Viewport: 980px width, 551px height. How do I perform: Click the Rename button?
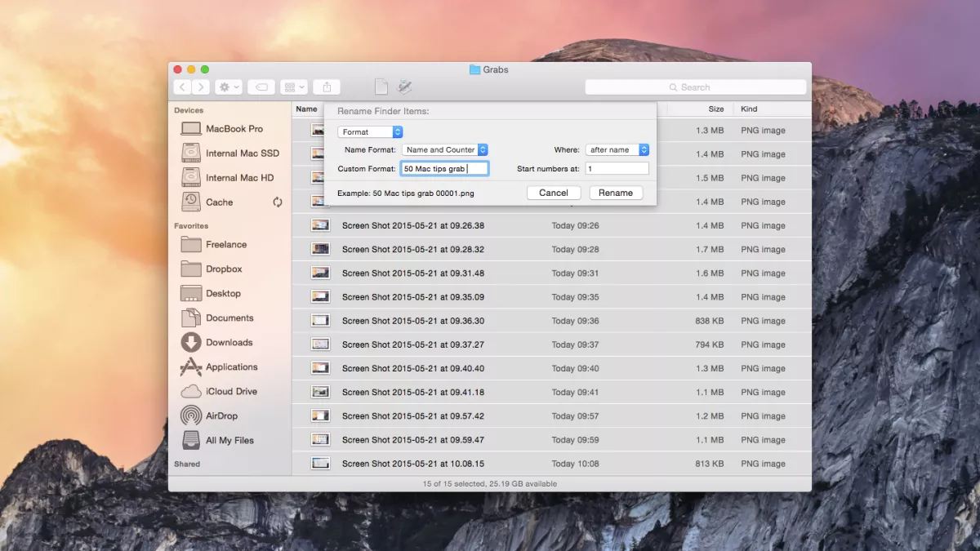click(x=616, y=193)
